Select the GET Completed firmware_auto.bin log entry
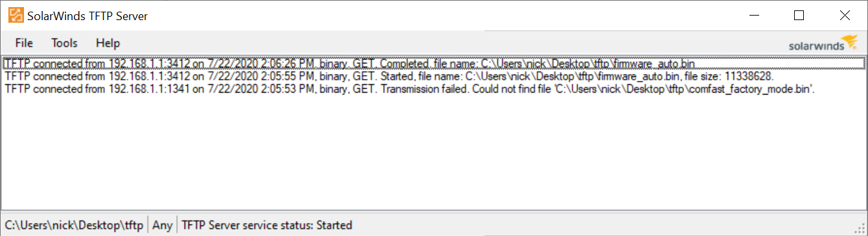 (433, 64)
